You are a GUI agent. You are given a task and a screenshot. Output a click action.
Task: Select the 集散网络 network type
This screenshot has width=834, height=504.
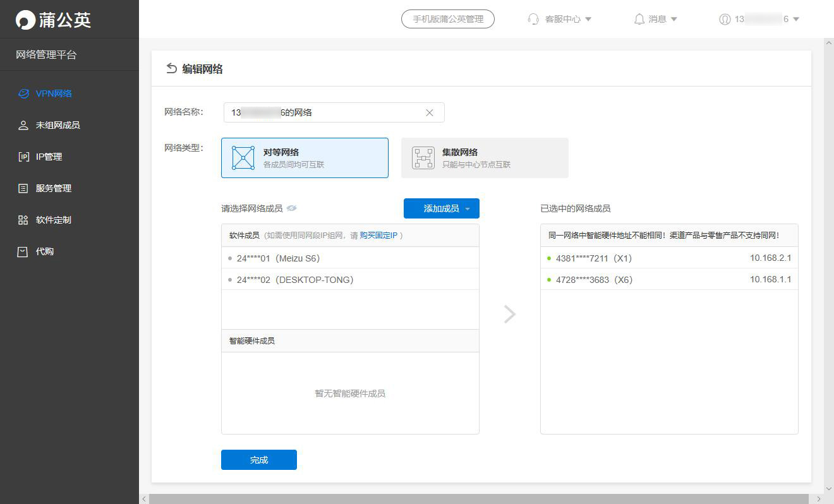485,158
